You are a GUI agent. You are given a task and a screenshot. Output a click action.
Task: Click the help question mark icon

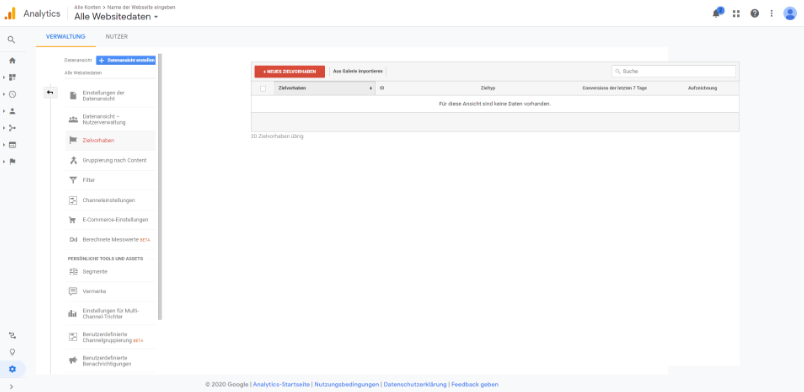(754, 14)
